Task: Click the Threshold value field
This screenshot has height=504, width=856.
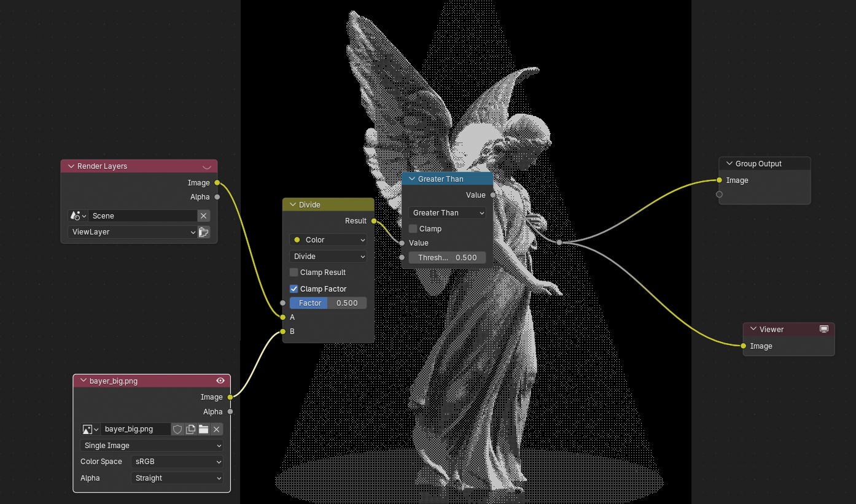Action: click(x=447, y=258)
